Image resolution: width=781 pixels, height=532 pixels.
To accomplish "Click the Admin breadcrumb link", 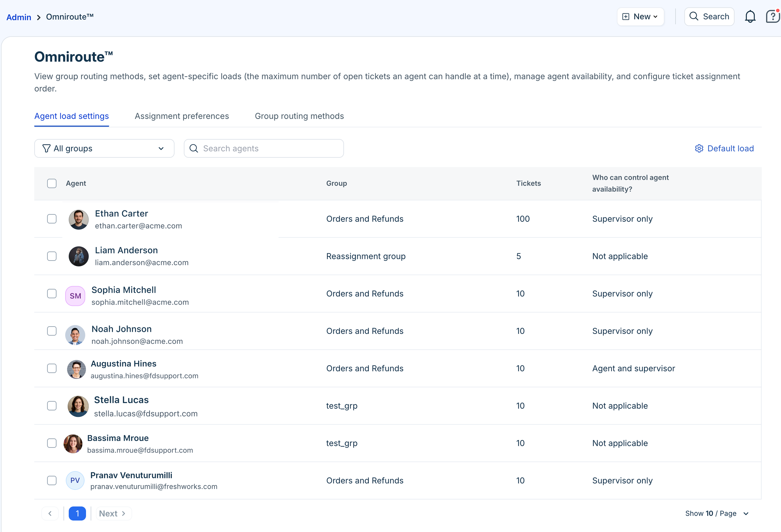I will pos(19,17).
